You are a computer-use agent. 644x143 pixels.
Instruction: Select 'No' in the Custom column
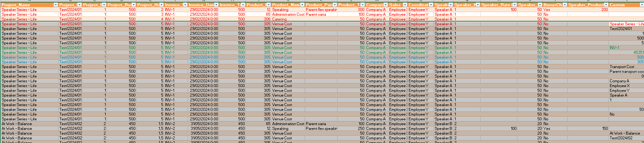[612, 114]
